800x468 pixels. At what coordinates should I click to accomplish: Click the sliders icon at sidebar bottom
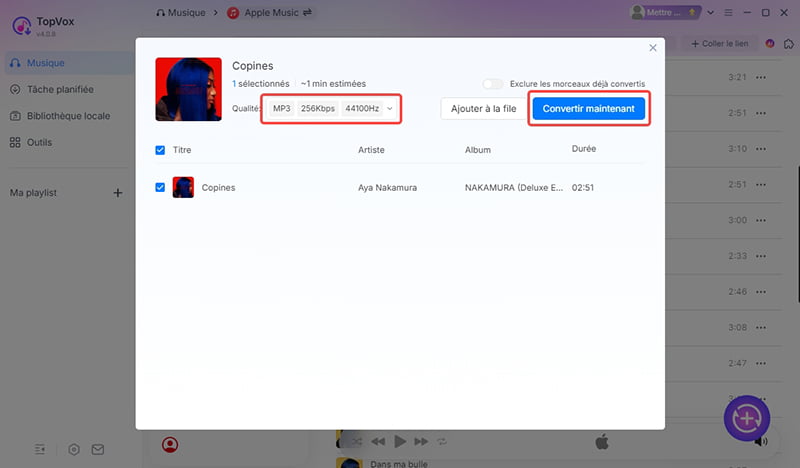coord(40,450)
